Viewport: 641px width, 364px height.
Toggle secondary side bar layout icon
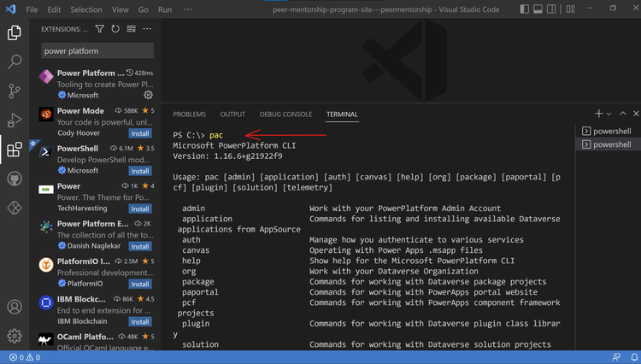[551, 9]
